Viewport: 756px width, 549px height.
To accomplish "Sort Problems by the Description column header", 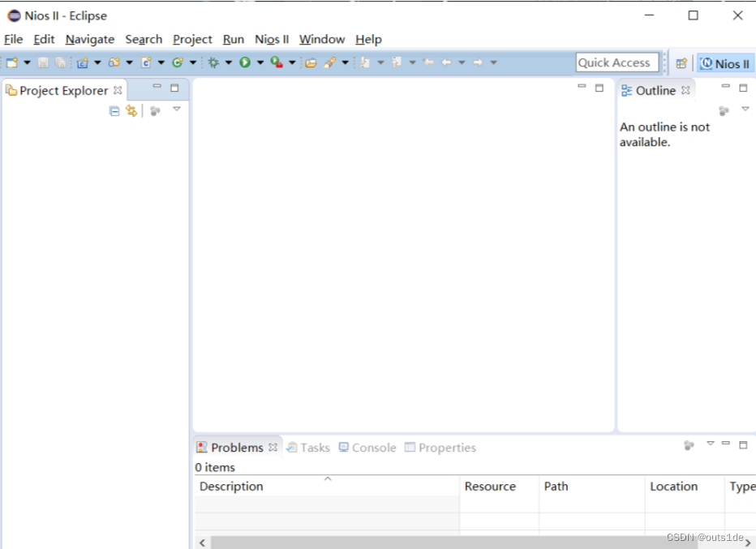I will coord(328,487).
